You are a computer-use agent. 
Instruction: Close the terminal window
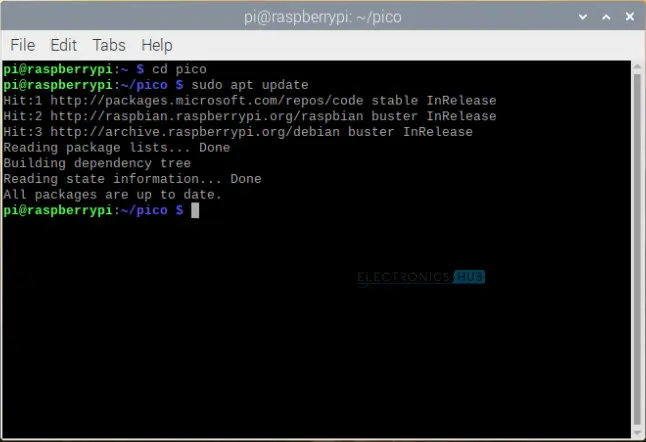point(627,16)
